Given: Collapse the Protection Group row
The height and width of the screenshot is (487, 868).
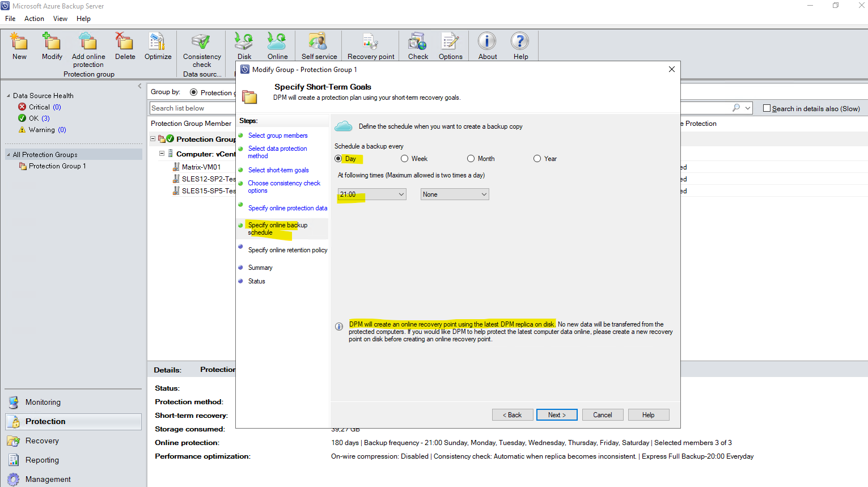Looking at the screenshot, I should 153,139.
